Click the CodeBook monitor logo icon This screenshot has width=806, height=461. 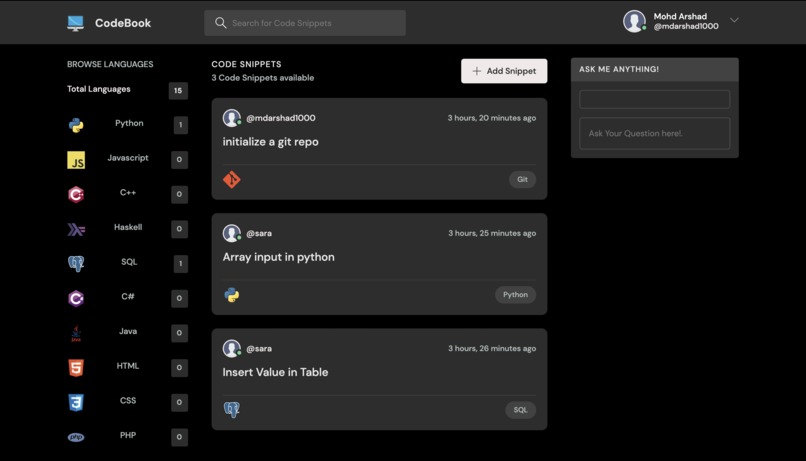pos(76,23)
